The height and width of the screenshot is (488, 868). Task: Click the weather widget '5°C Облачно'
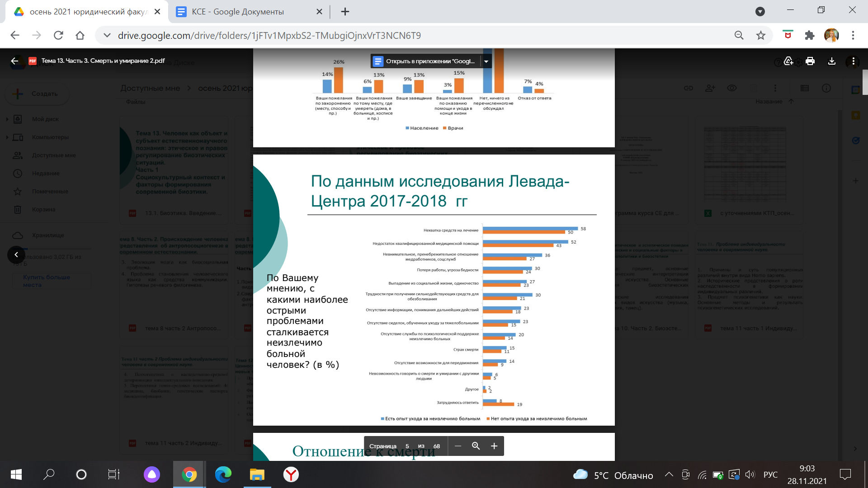[613, 475]
